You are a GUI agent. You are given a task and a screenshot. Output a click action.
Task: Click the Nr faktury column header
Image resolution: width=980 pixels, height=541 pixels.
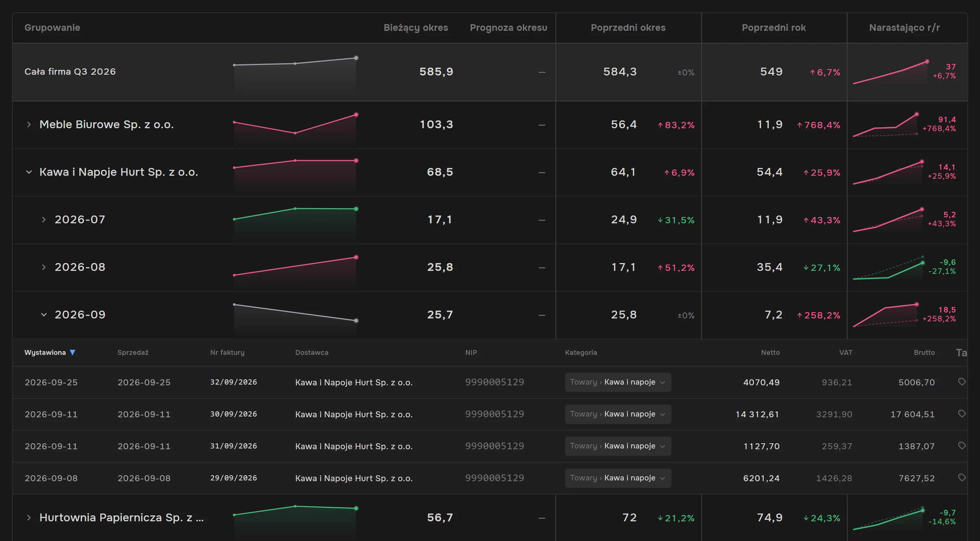pos(227,352)
